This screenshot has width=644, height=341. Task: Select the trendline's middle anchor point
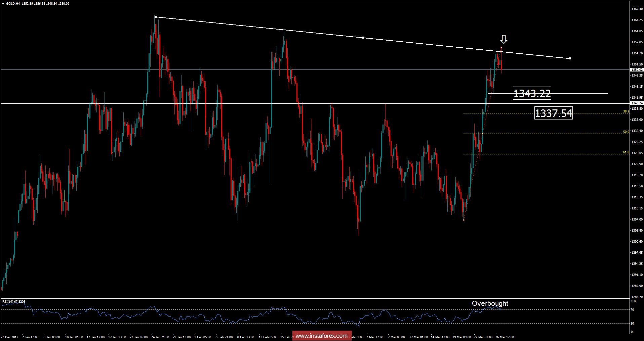(362, 38)
